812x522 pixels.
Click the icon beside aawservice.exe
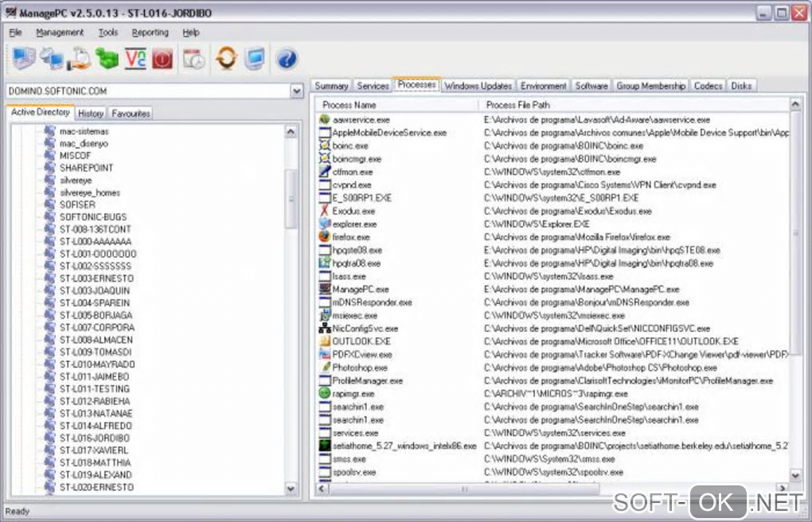pyautogui.click(x=324, y=119)
